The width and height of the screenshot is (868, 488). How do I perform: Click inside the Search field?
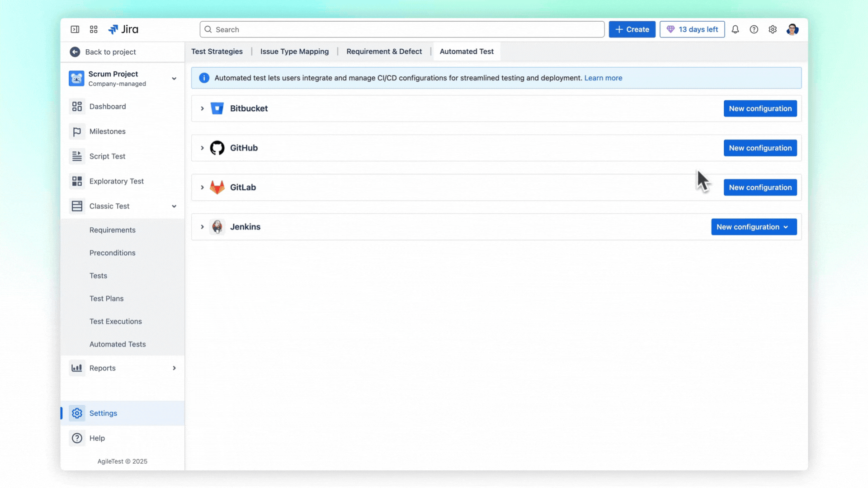pos(402,29)
